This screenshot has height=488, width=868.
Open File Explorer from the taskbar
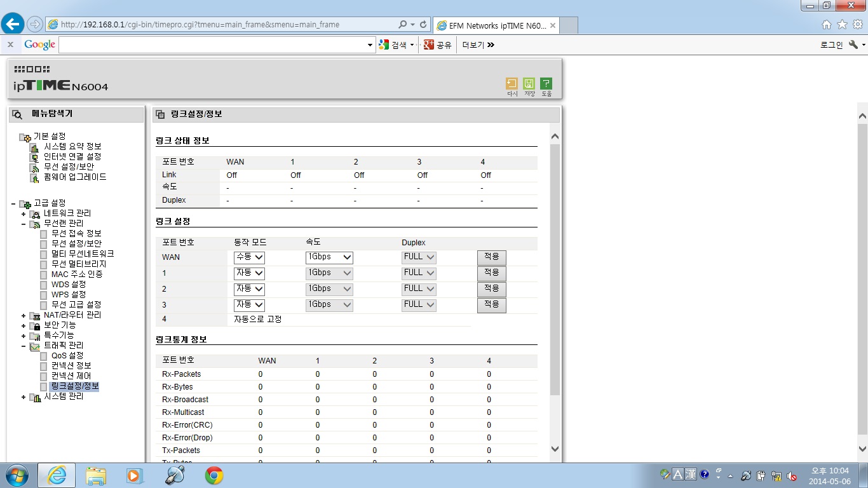click(x=96, y=475)
